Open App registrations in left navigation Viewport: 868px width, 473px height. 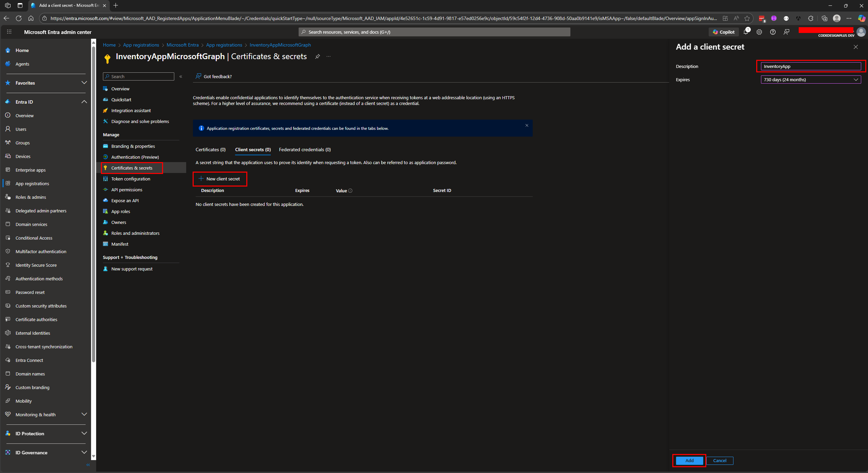coord(32,183)
